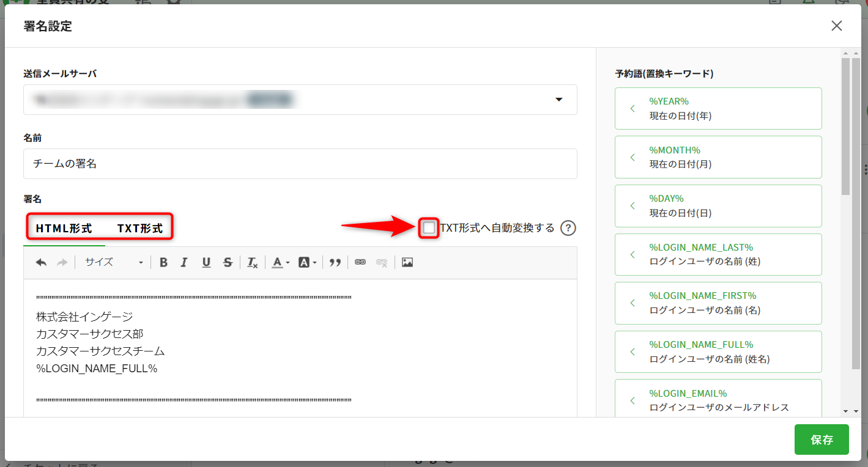The height and width of the screenshot is (467, 868).
Task: Click the remove format icon
Action: [x=252, y=262]
